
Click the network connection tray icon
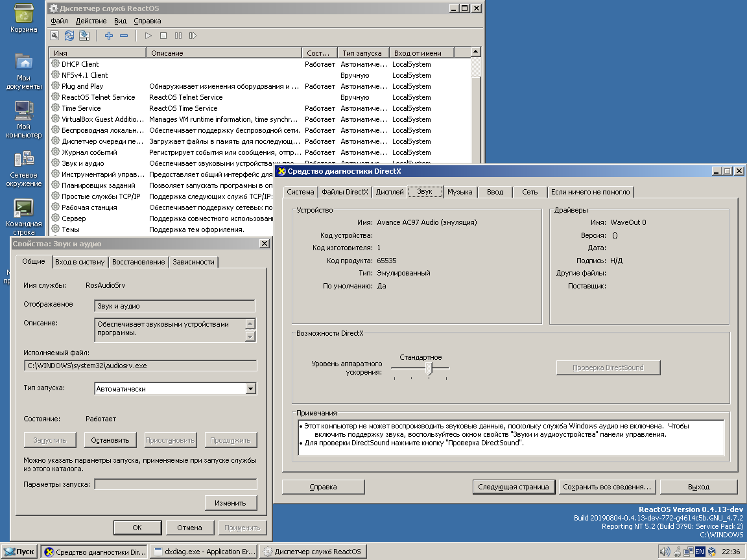click(689, 552)
